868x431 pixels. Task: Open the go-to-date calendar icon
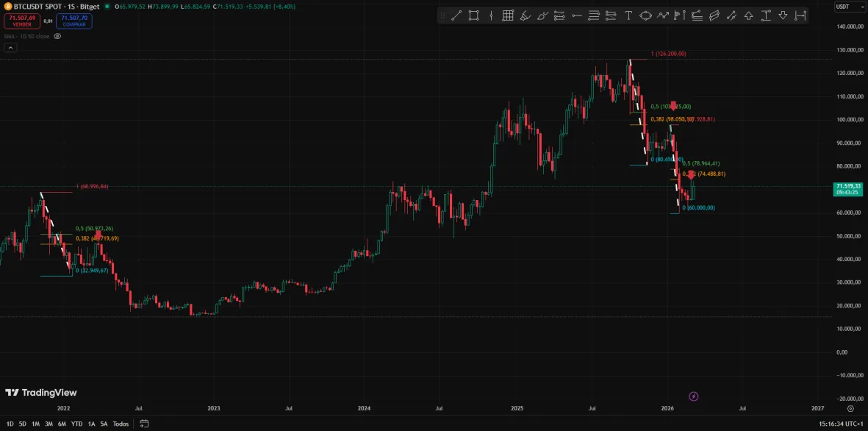click(144, 424)
